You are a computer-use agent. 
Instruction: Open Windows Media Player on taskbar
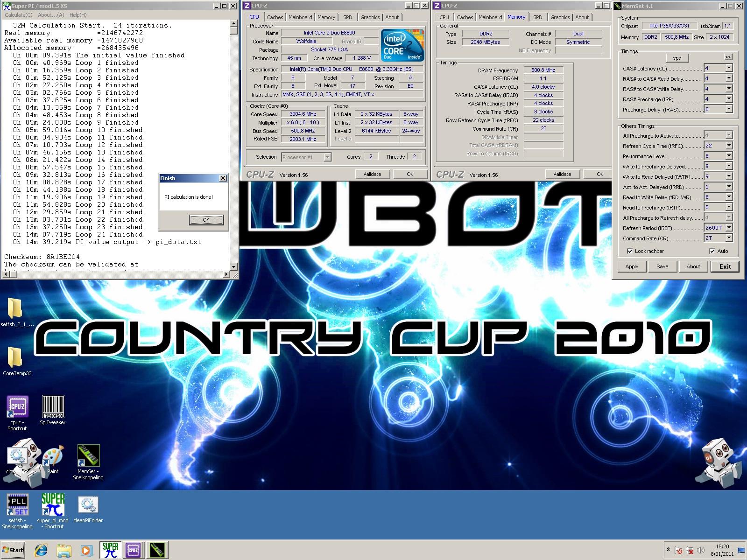pos(86,550)
